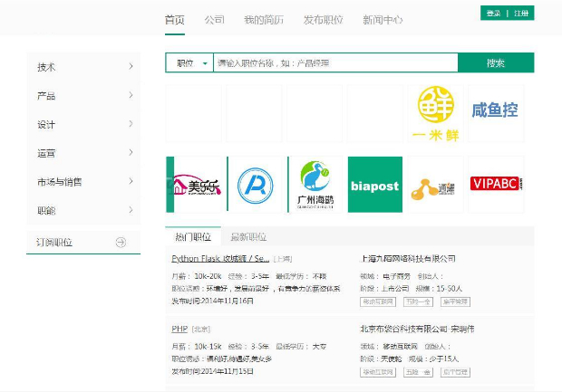Open the 订阅职位 subscription text
The image size is (562, 392).
coord(54,243)
